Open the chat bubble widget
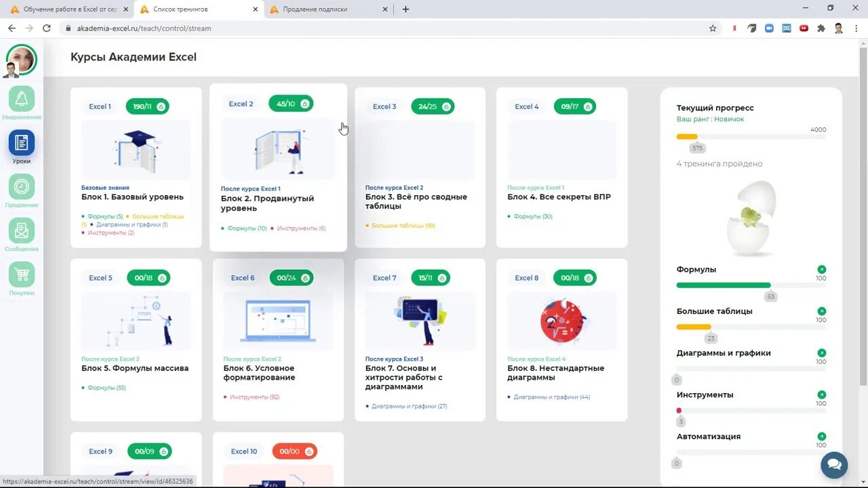The width and height of the screenshot is (868, 488). (x=834, y=465)
